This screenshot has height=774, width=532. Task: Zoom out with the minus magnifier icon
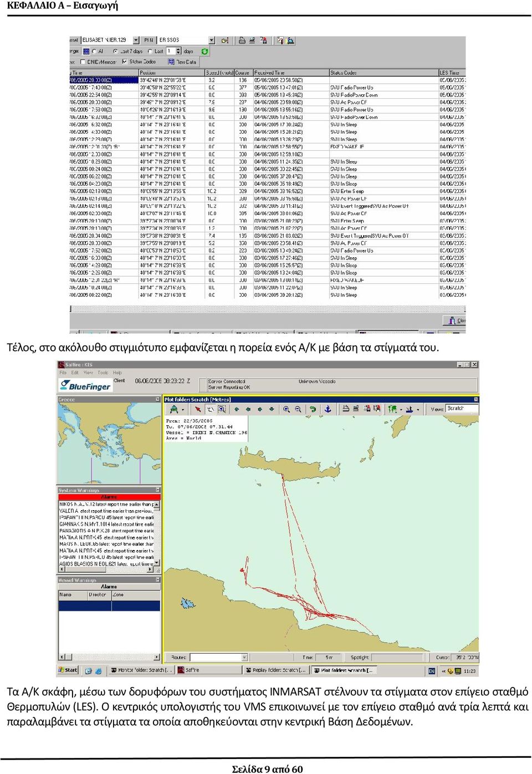(x=298, y=409)
